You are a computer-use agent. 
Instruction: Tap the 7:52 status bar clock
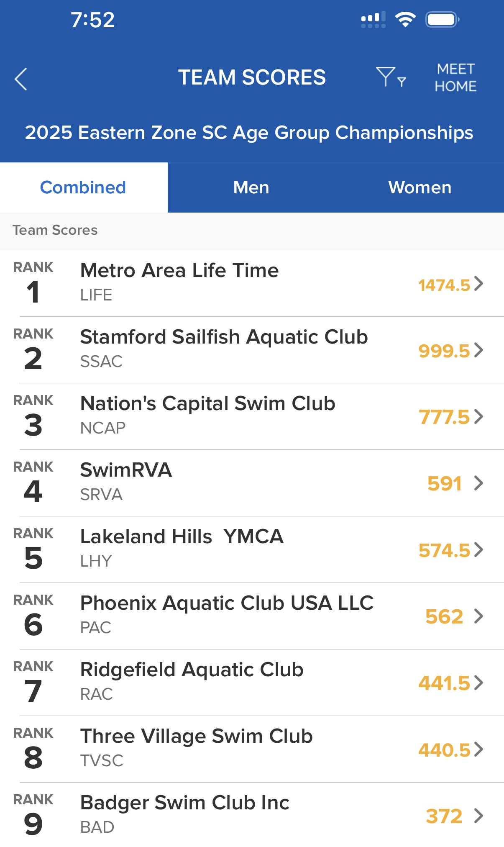pos(92,20)
